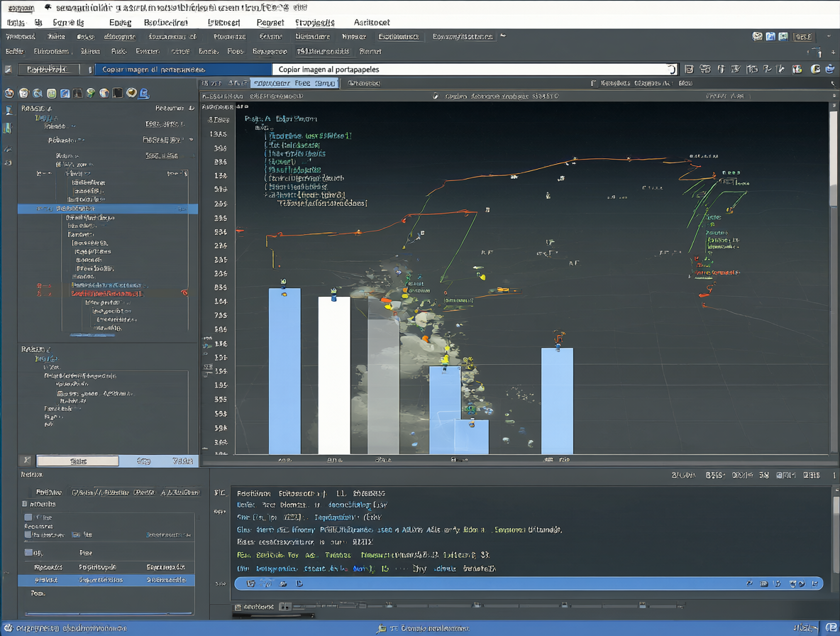Click the X button beside the beige field
The width and height of the screenshot is (840, 636).
(x=27, y=460)
